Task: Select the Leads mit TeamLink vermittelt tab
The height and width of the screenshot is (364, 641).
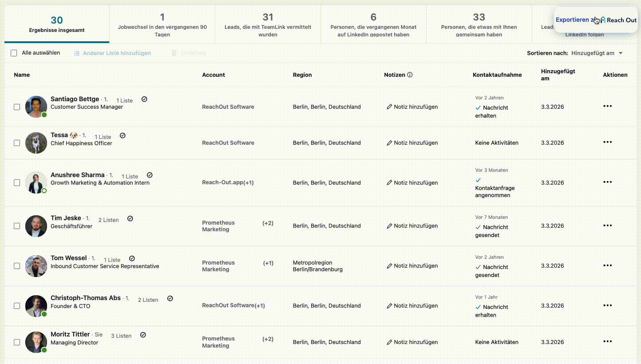Action: (268, 24)
